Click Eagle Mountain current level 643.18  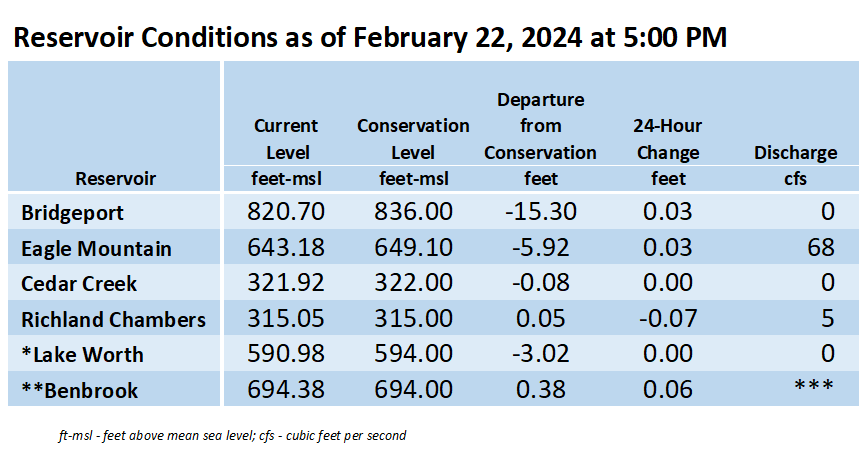click(x=286, y=247)
